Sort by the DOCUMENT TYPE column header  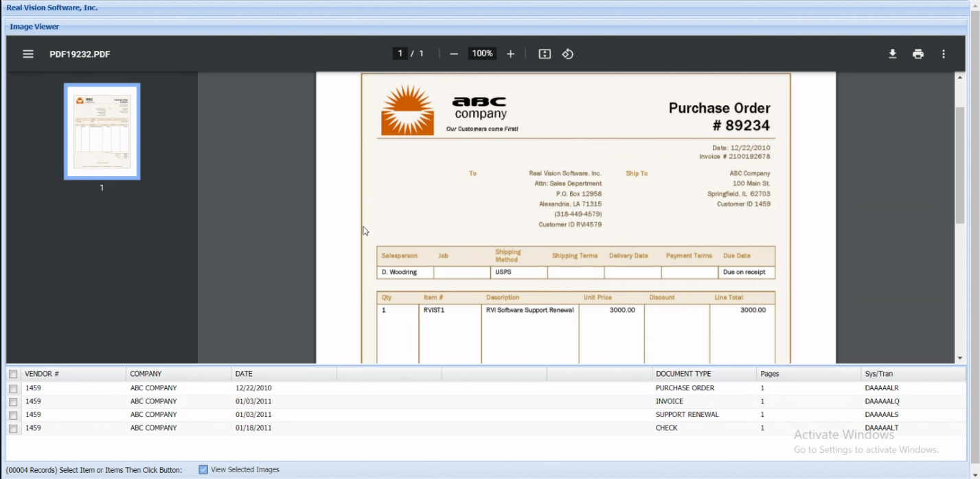coord(683,374)
